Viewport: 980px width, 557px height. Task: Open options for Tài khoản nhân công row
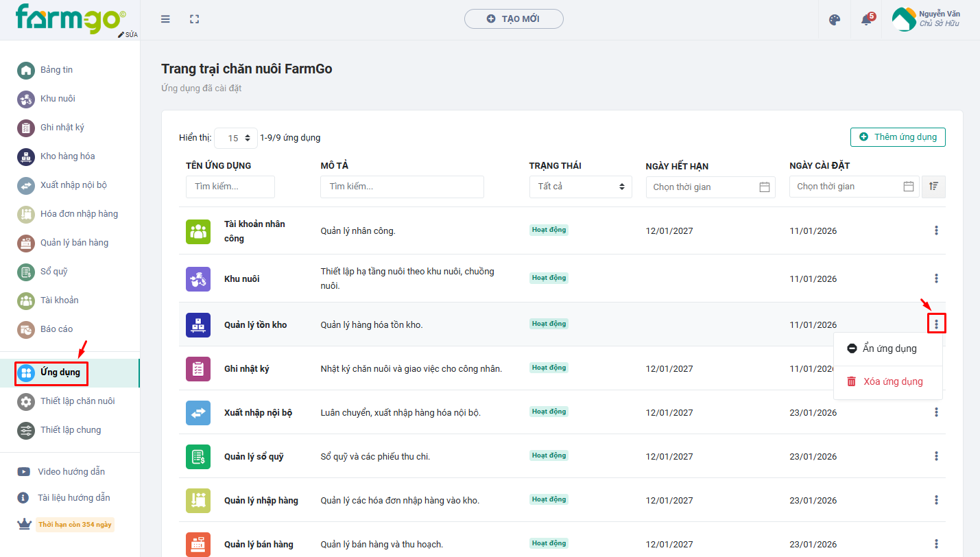pos(936,230)
